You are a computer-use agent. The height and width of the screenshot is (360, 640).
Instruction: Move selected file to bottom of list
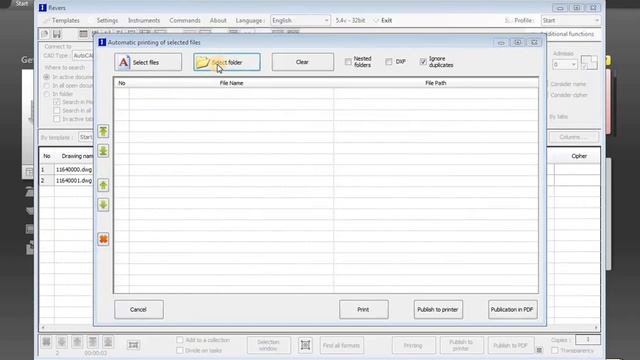coord(103,151)
